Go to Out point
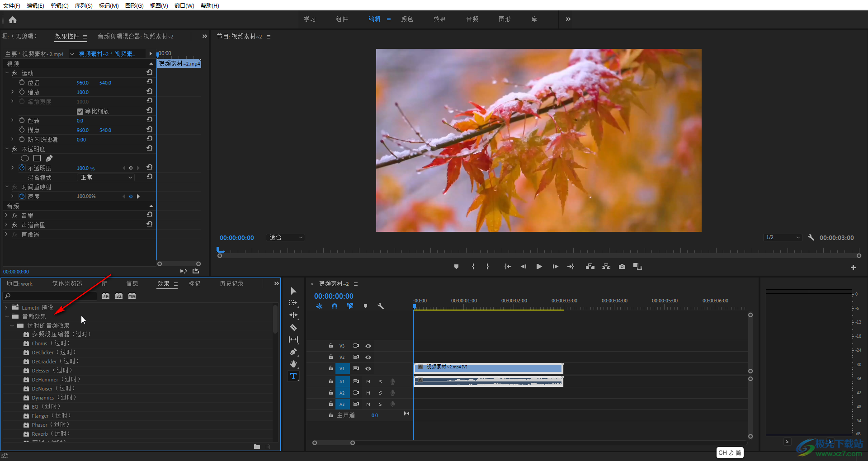This screenshot has height=461, width=868. pyautogui.click(x=571, y=267)
